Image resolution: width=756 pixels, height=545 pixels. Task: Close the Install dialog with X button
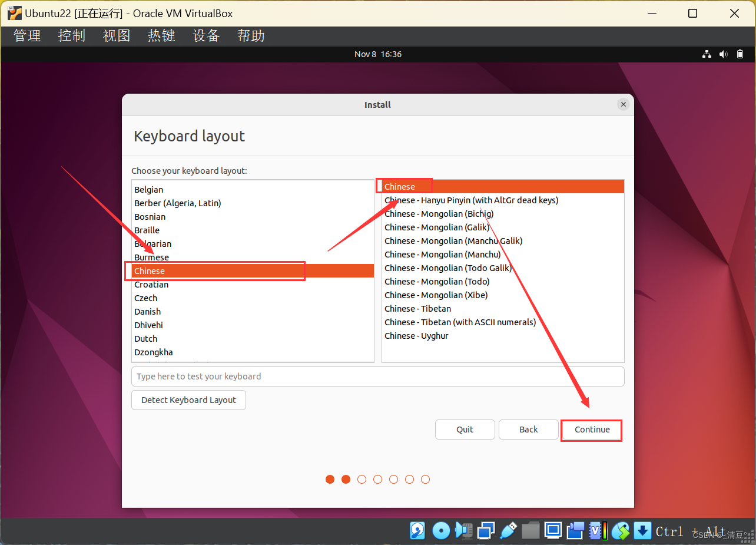623,104
